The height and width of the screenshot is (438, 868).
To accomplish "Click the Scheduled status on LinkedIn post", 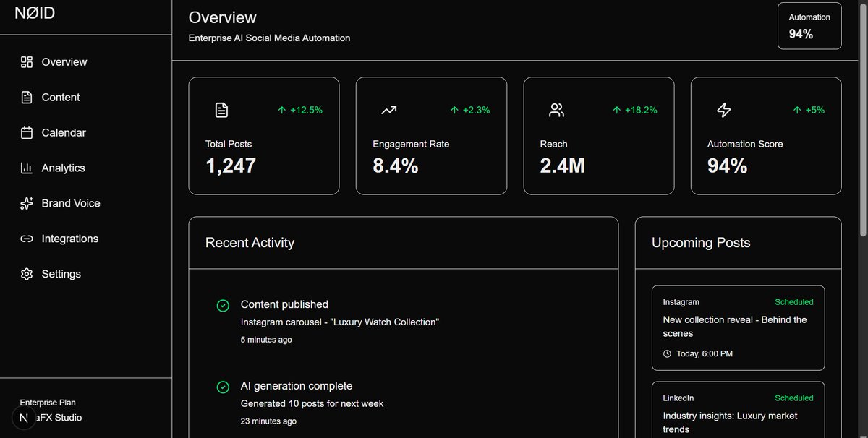I will click(794, 398).
